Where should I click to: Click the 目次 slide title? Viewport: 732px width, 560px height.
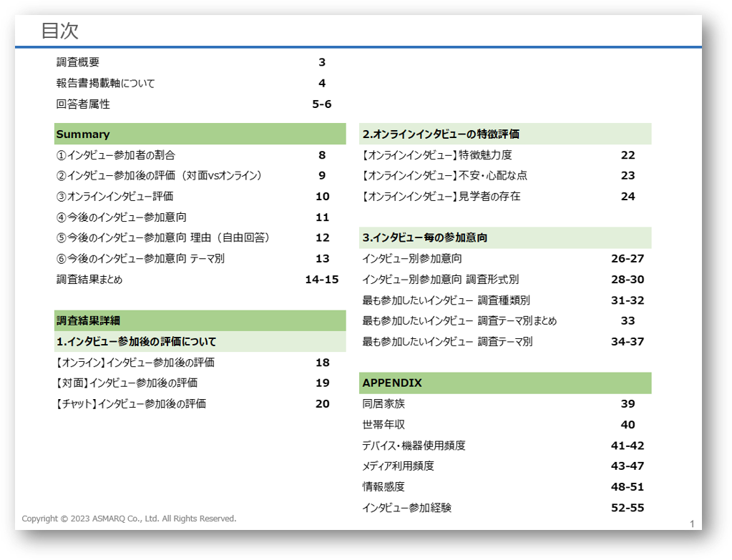[59, 31]
